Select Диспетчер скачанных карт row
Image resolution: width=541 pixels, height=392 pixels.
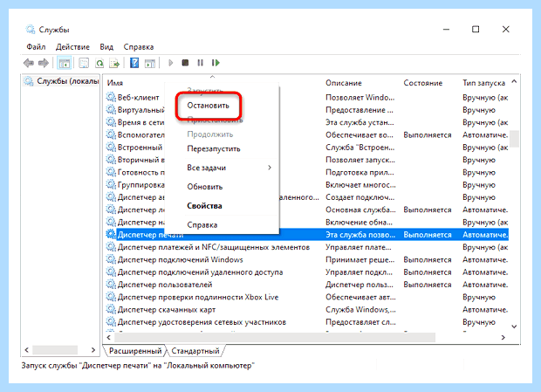coord(307,310)
